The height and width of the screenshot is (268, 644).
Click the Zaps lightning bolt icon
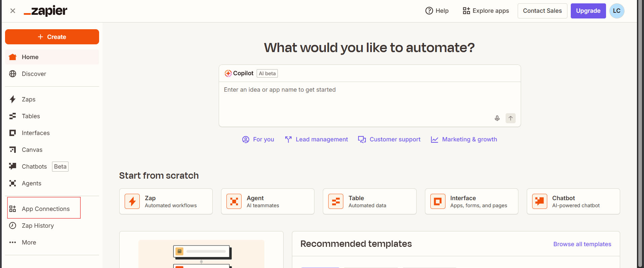pos(13,99)
